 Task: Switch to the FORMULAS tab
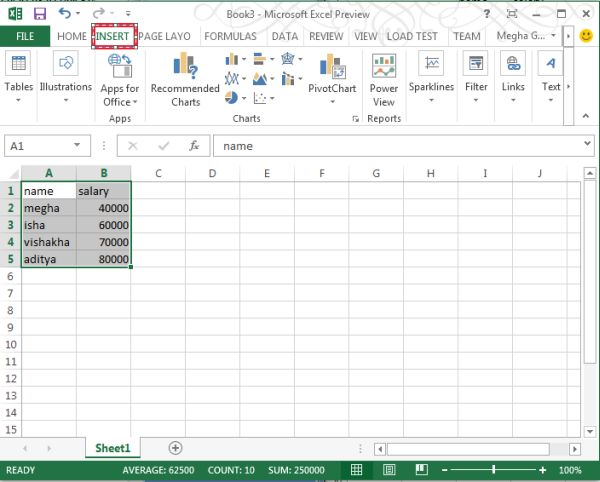pos(230,36)
